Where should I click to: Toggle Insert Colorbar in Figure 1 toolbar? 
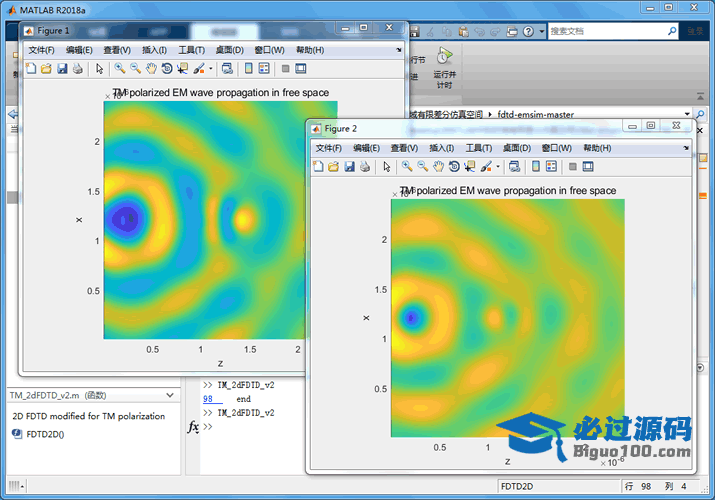click(249, 69)
